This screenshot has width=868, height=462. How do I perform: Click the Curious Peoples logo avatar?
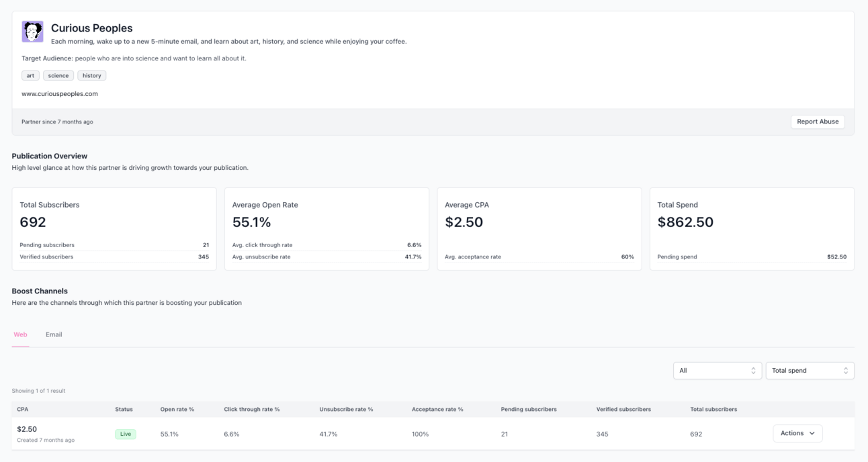click(x=32, y=32)
